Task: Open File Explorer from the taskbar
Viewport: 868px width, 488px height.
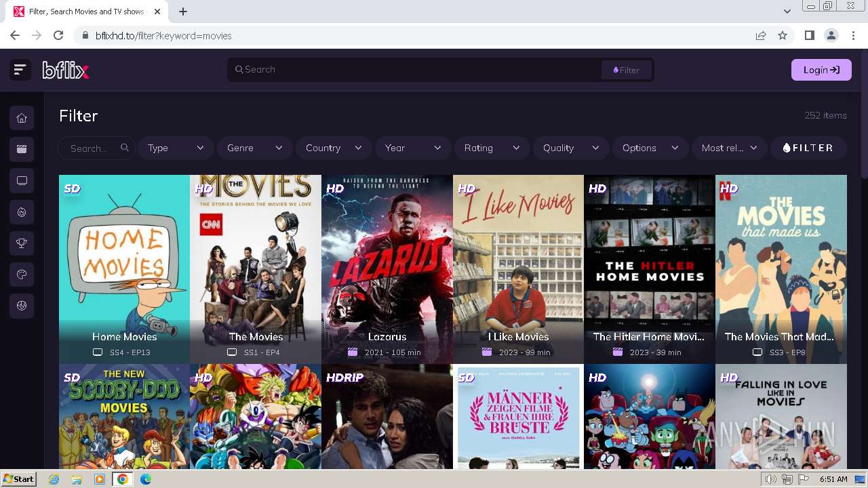Action: pos(77,479)
